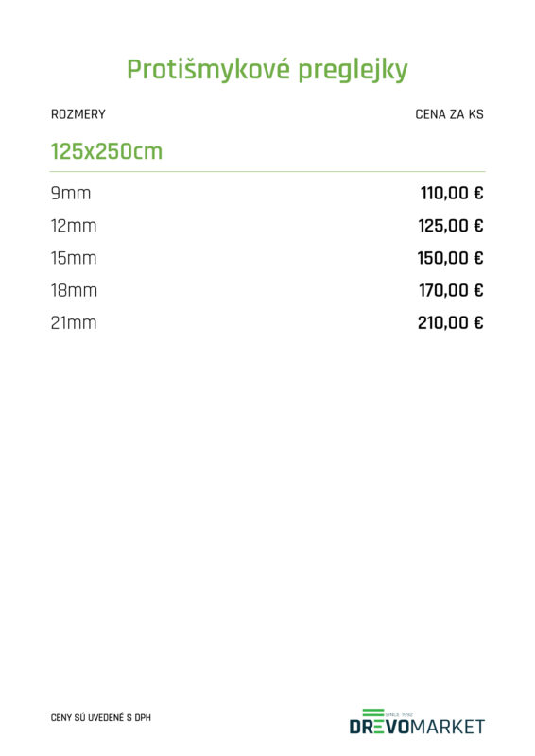
Task: Select the 125x250cm size heading
Action: click(x=107, y=151)
